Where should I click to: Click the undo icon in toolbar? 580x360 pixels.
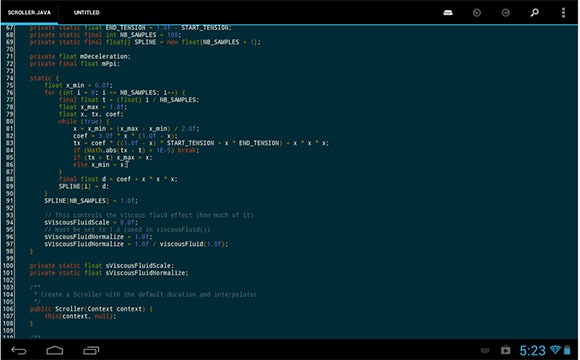477,13
